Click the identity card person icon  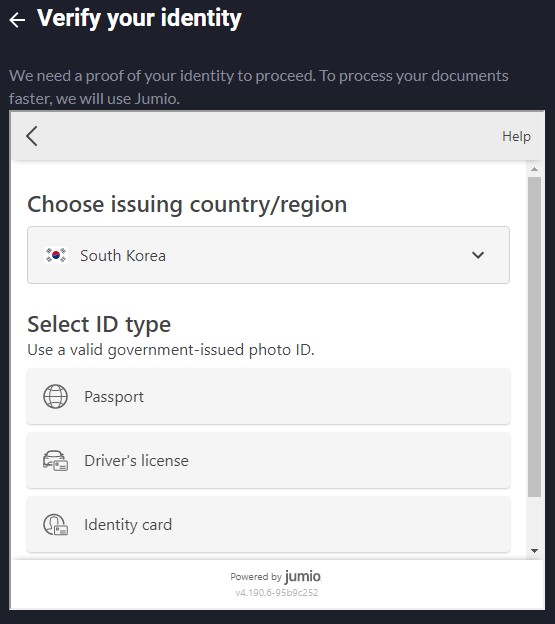click(55, 525)
